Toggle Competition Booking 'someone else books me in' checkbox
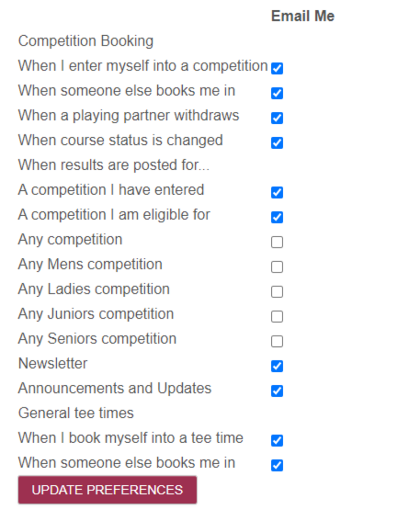420x521 pixels. [277, 93]
